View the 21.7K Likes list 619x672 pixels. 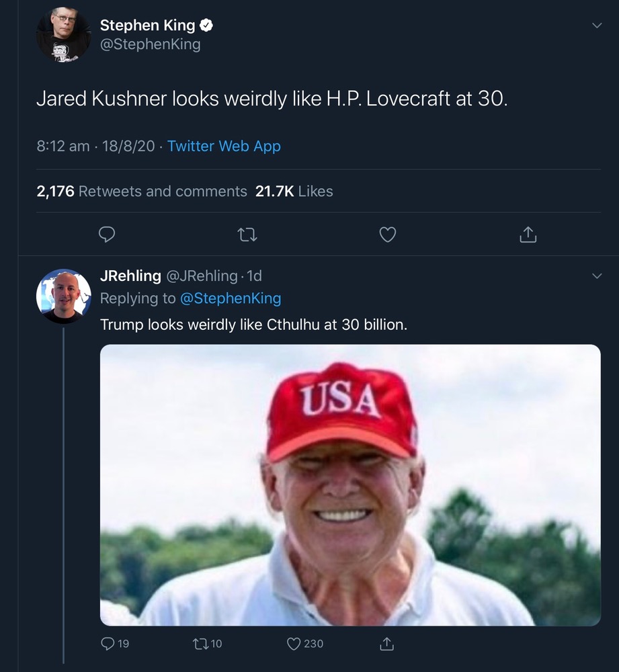tap(294, 192)
